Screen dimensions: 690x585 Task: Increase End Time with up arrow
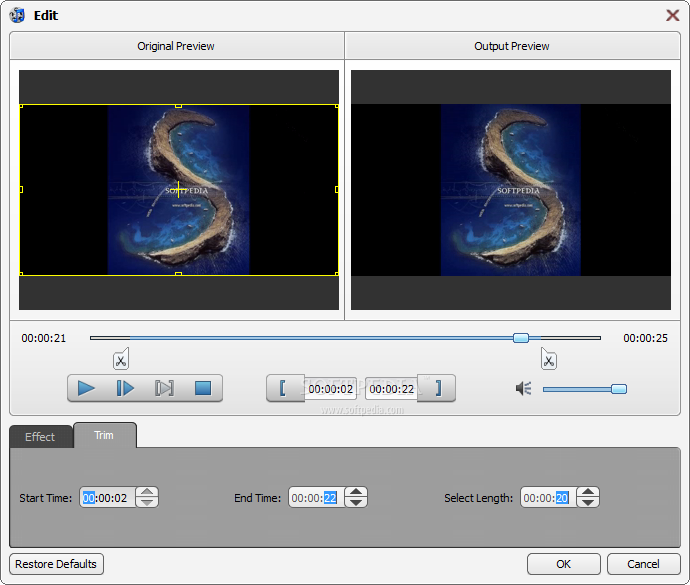tap(356, 493)
